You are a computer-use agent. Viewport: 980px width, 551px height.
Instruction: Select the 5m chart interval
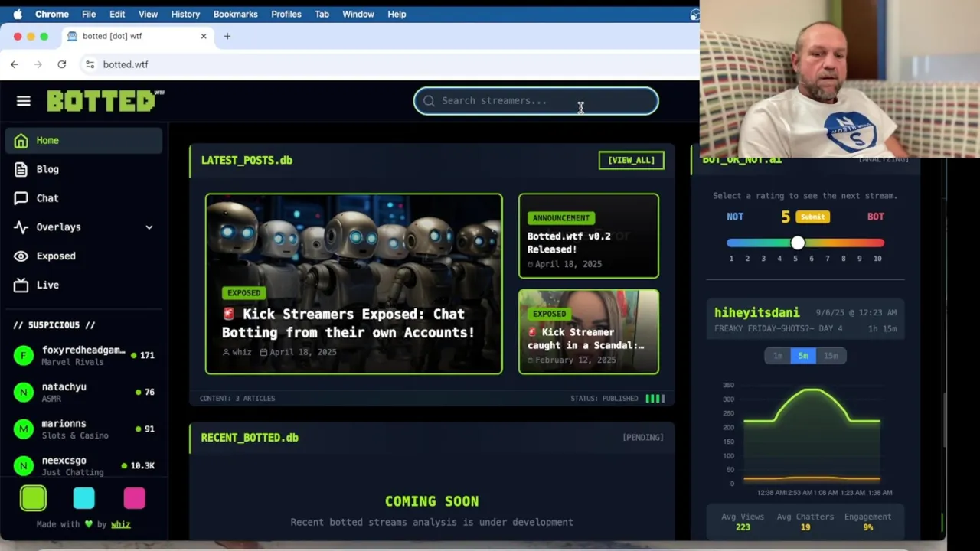tap(803, 356)
